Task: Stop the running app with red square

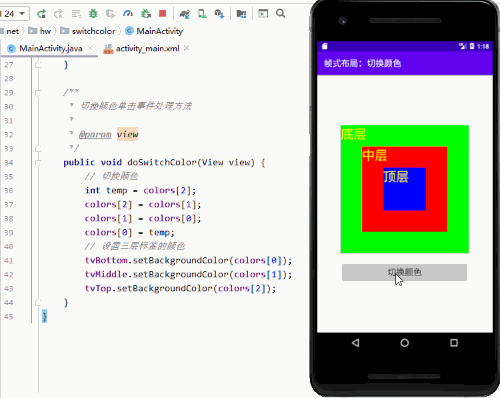Action: [163, 14]
